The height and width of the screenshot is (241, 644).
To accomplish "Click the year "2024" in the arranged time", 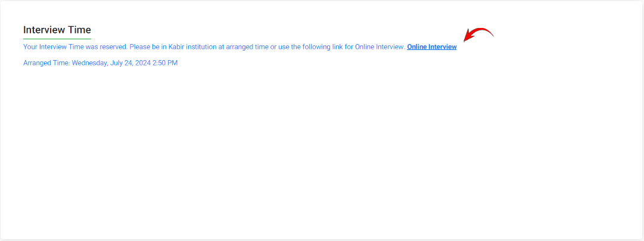I will 142,63.
